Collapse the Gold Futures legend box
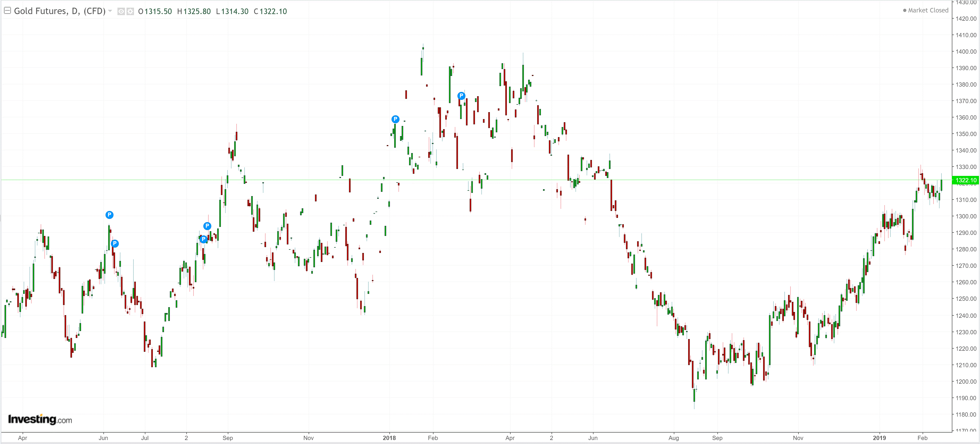This screenshot has height=444, width=980. 7,11
